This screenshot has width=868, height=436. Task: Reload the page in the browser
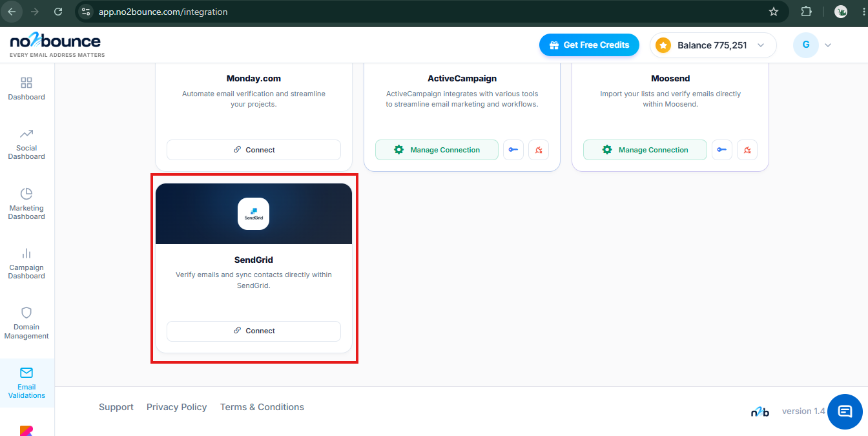(58, 12)
